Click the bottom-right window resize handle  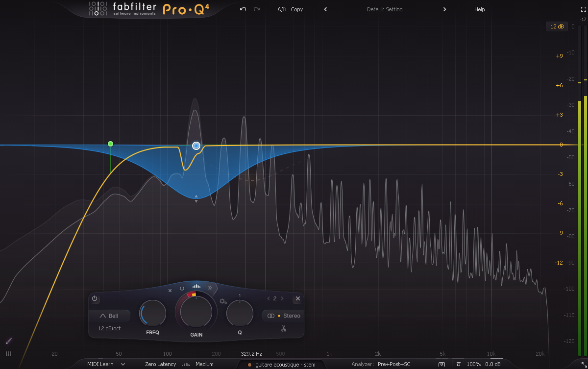[x=583, y=364]
